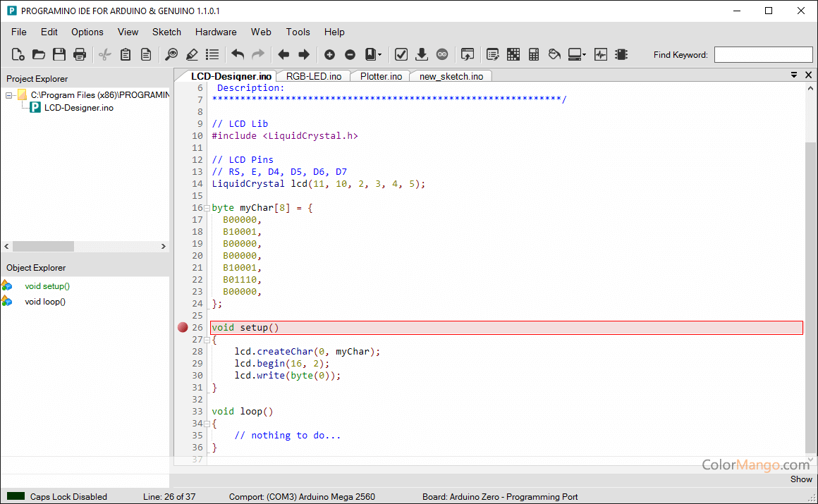Switch to the Plotter.ino tab
This screenshot has height=504, width=818.
click(x=381, y=76)
